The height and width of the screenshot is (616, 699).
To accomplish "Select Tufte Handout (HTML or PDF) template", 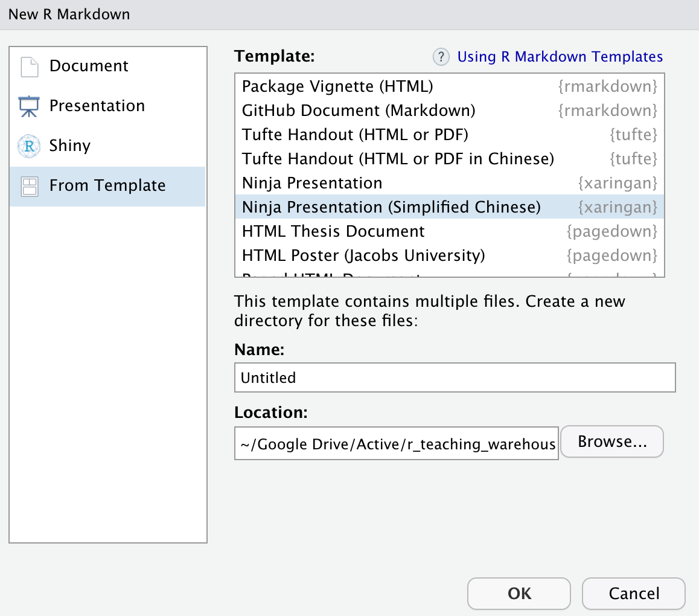I will 449,134.
